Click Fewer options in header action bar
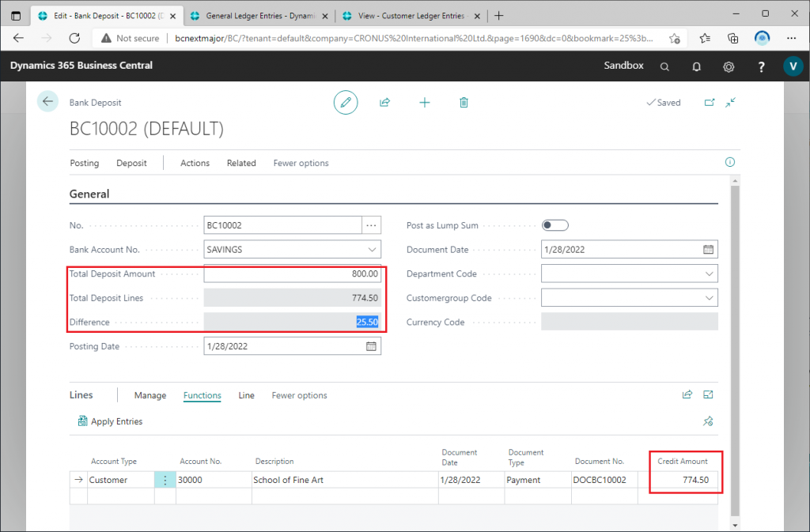Viewport: 810px width, 532px height. tap(301, 163)
